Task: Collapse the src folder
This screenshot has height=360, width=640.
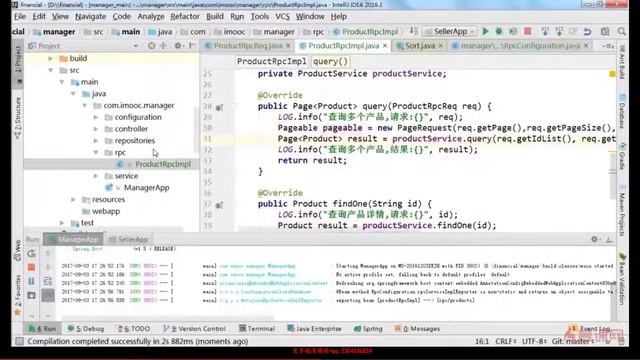Action: (x=51, y=70)
